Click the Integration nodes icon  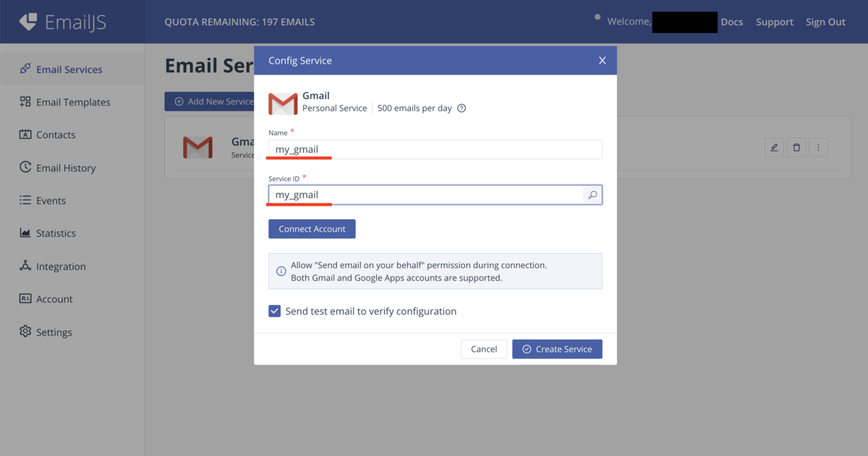[25, 265]
